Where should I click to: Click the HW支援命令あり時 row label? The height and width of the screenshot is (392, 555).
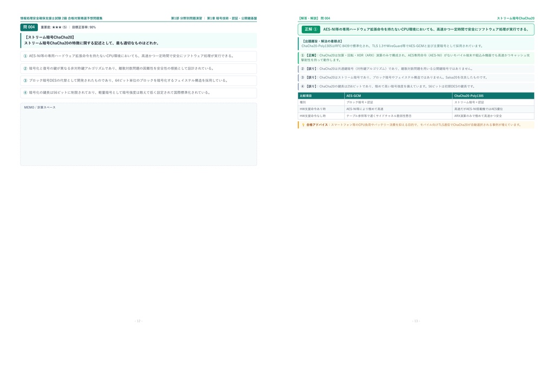(x=321, y=109)
